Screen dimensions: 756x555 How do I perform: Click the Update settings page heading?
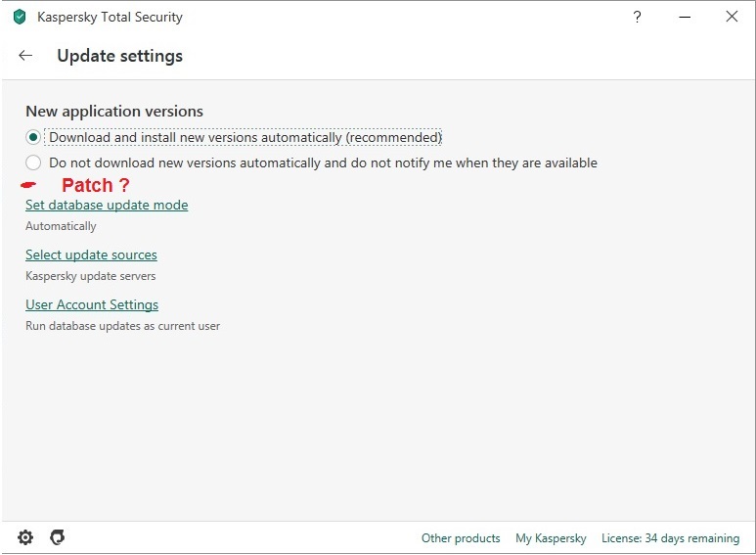click(x=119, y=56)
